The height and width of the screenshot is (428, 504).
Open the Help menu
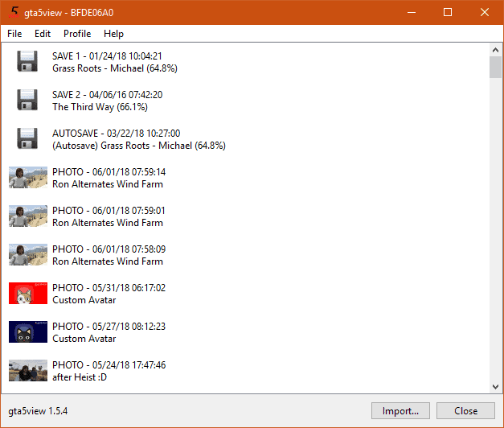tap(113, 34)
